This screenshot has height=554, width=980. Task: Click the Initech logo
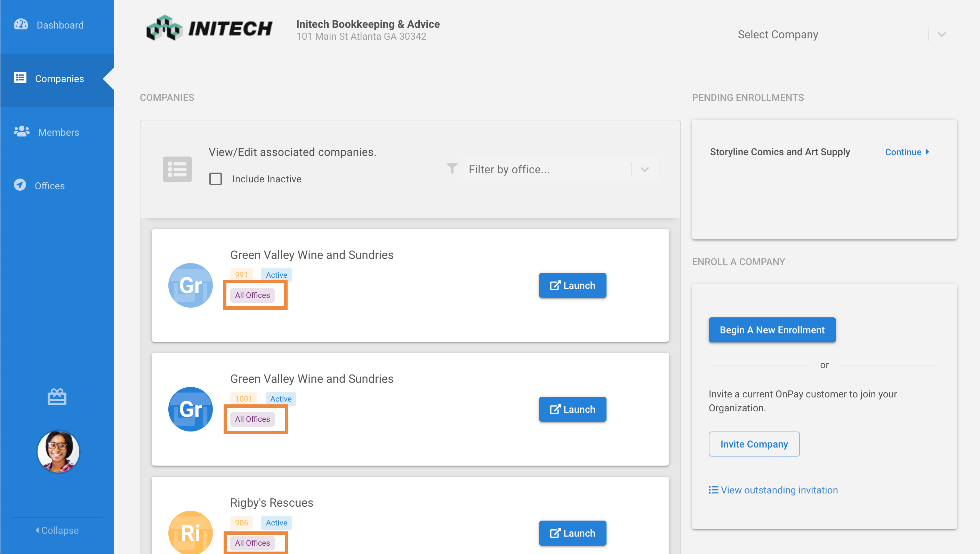(x=209, y=29)
